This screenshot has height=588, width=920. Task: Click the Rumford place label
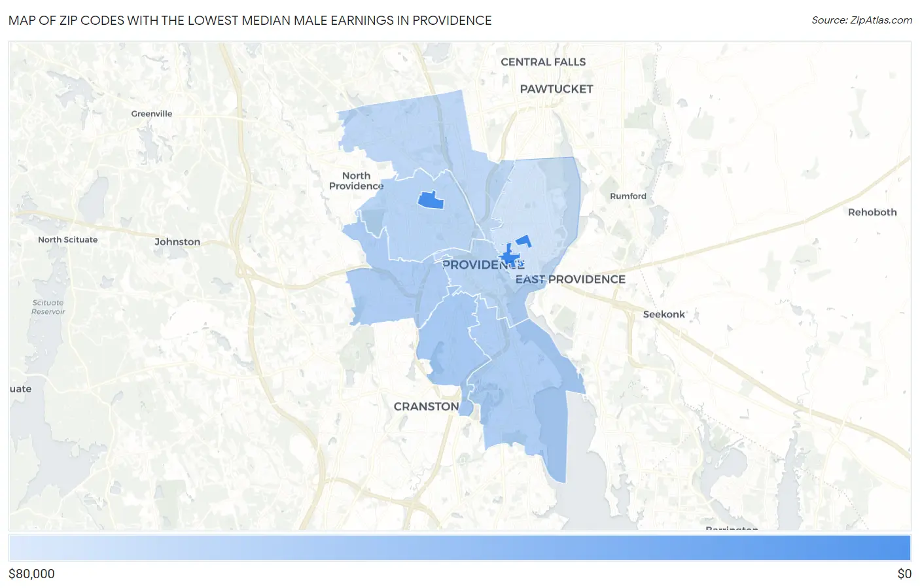click(x=628, y=196)
